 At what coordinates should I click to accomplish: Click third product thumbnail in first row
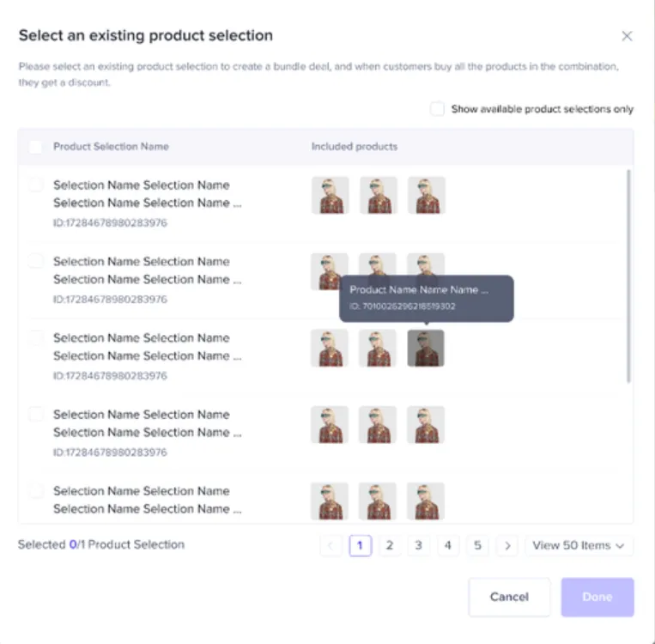coord(427,195)
